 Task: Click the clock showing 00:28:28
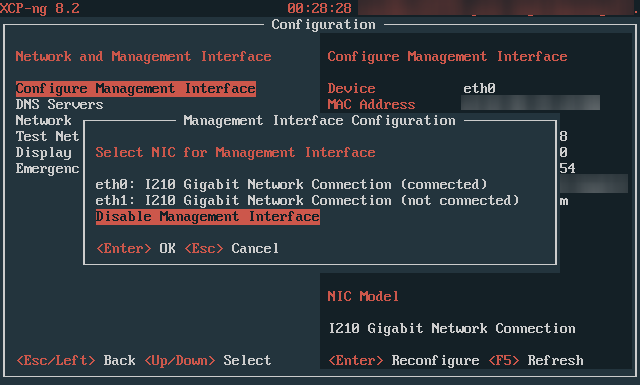320,8
